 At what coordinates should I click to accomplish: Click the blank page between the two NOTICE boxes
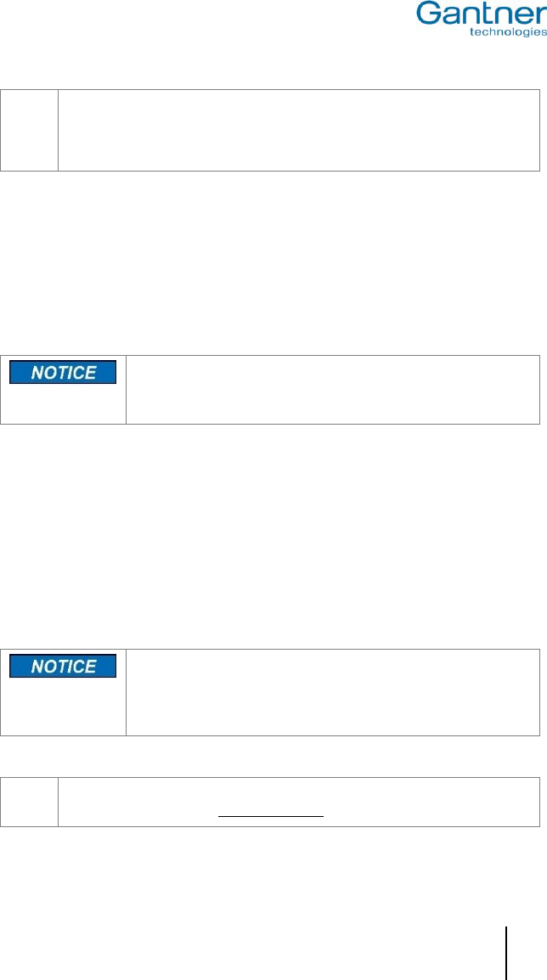(273, 535)
